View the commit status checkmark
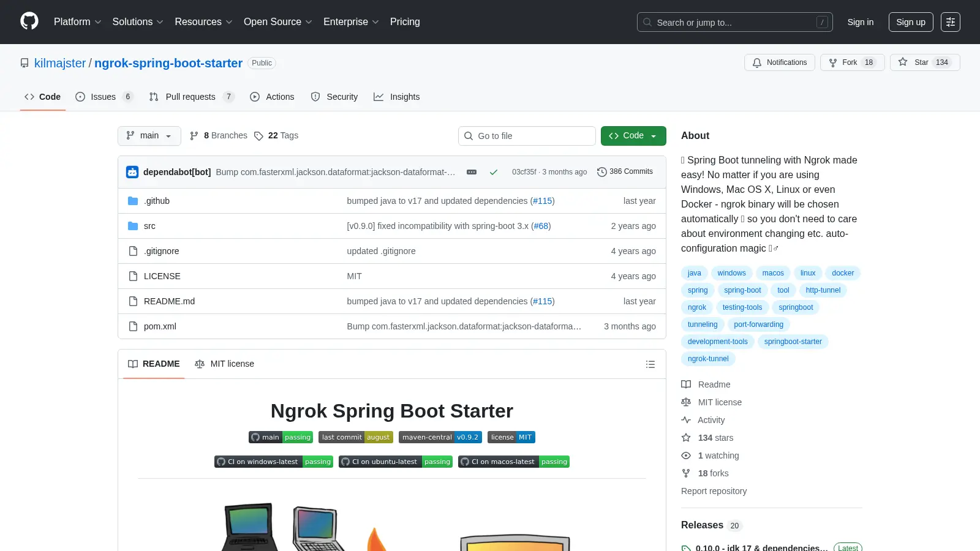Viewport: 980px width, 551px height. (x=494, y=172)
